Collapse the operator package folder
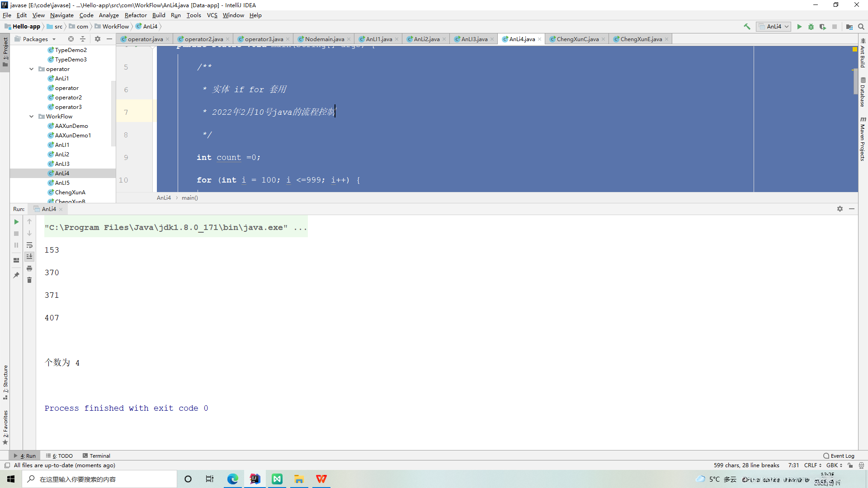 click(x=31, y=69)
